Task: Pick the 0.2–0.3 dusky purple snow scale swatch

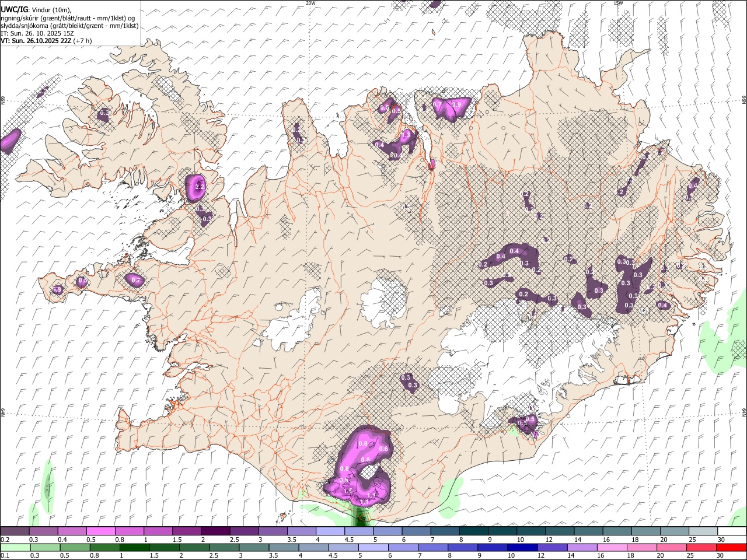Action: [15, 531]
